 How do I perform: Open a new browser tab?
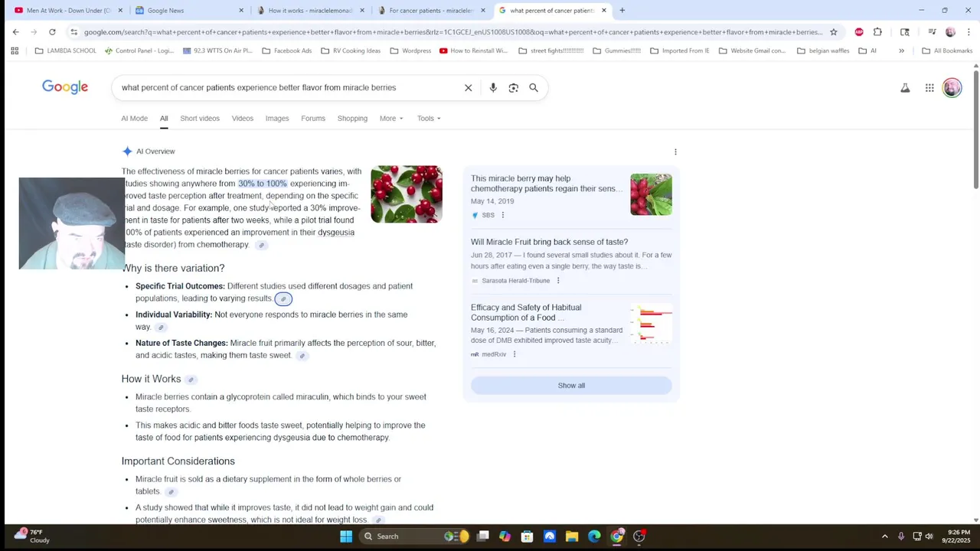click(x=622, y=11)
